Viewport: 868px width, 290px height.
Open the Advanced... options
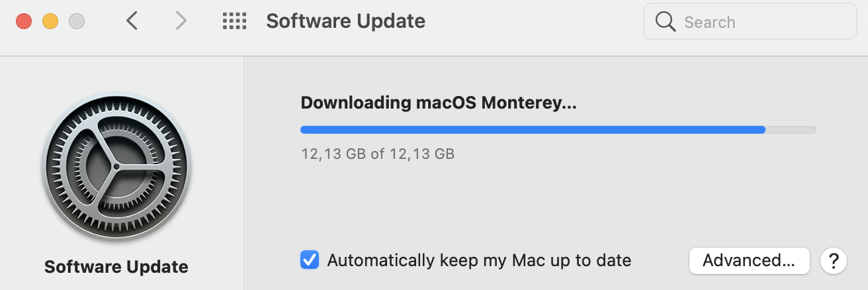[x=749, y=260]
